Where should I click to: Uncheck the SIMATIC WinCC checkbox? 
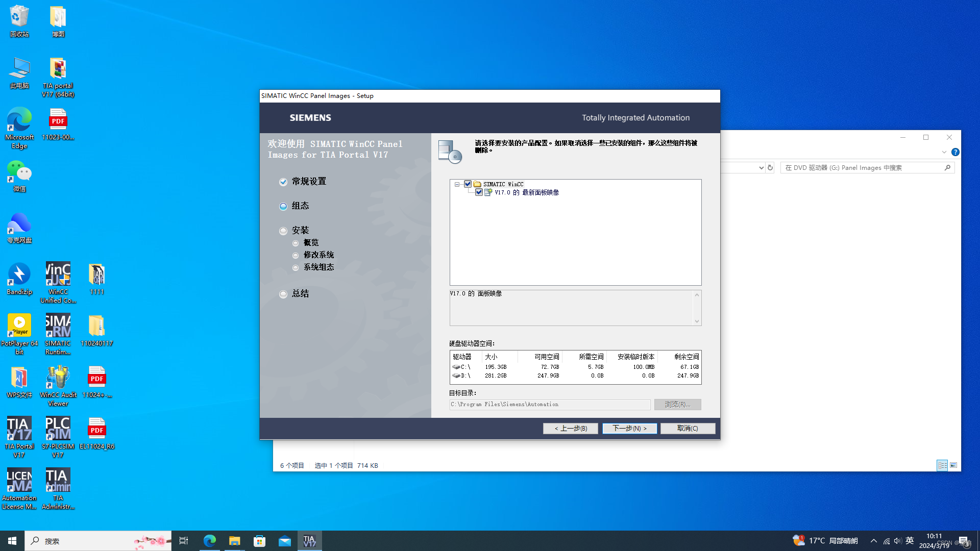(468, 184)
